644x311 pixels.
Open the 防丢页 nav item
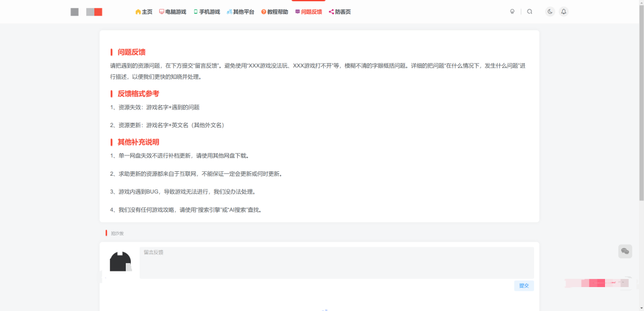coord(340,12)
